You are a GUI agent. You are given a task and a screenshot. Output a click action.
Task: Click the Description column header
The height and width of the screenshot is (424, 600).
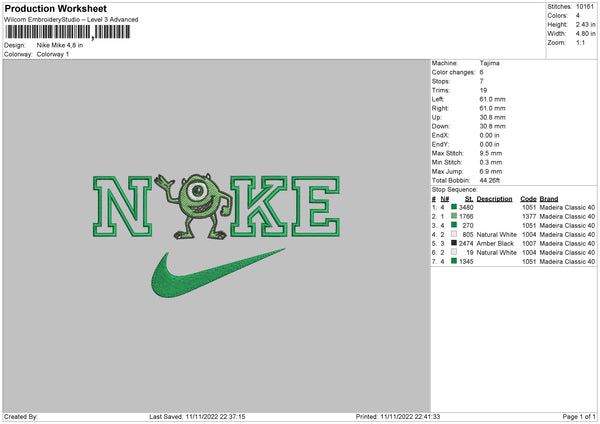[x=494, y=199]
